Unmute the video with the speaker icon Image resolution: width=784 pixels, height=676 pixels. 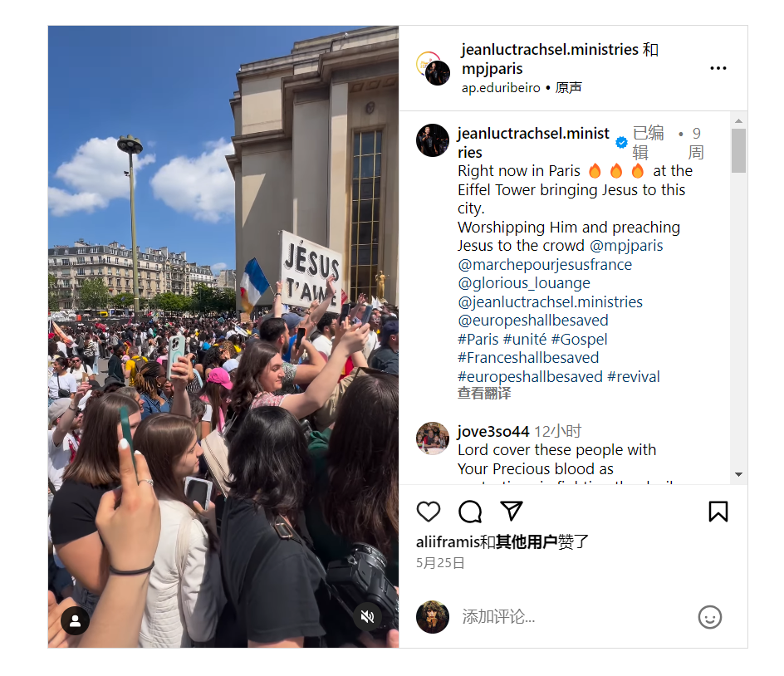pyautogui.click(x=367, y=616)
